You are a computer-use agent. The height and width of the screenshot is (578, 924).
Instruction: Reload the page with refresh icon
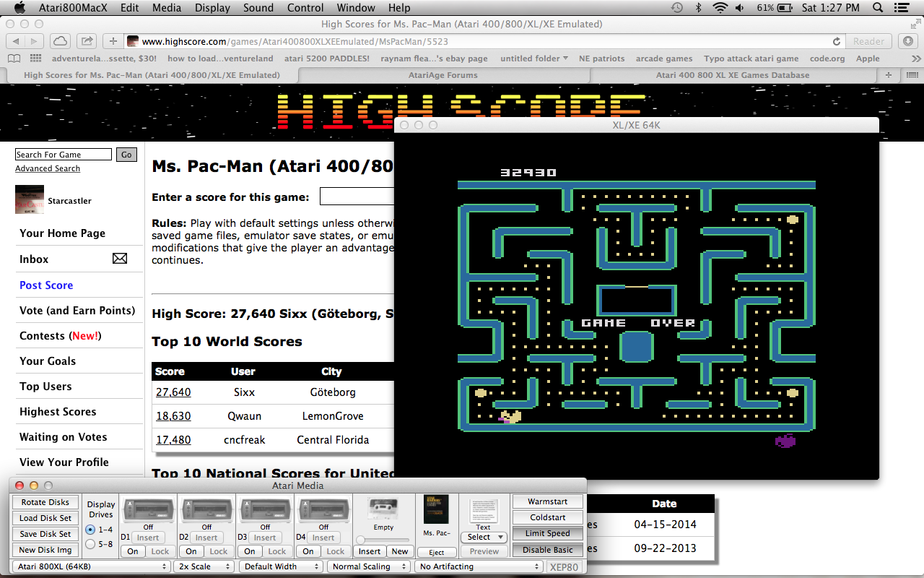click(x=837, y=41)
